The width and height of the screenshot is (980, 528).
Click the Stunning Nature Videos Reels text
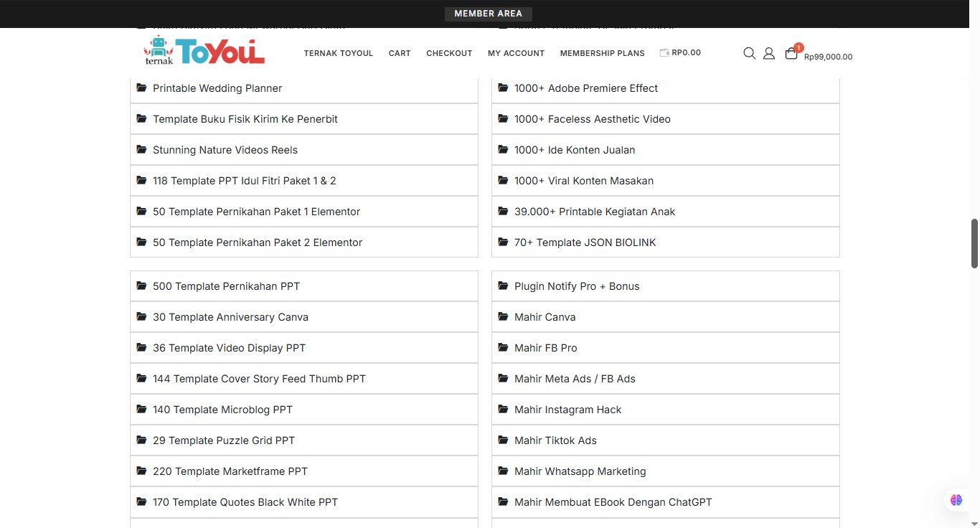[225, 150]
